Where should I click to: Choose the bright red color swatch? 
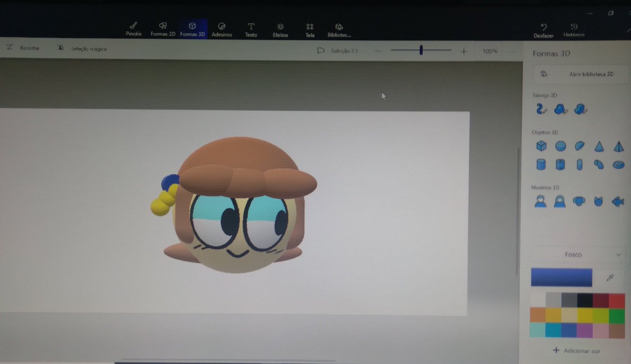pos(617,300)
